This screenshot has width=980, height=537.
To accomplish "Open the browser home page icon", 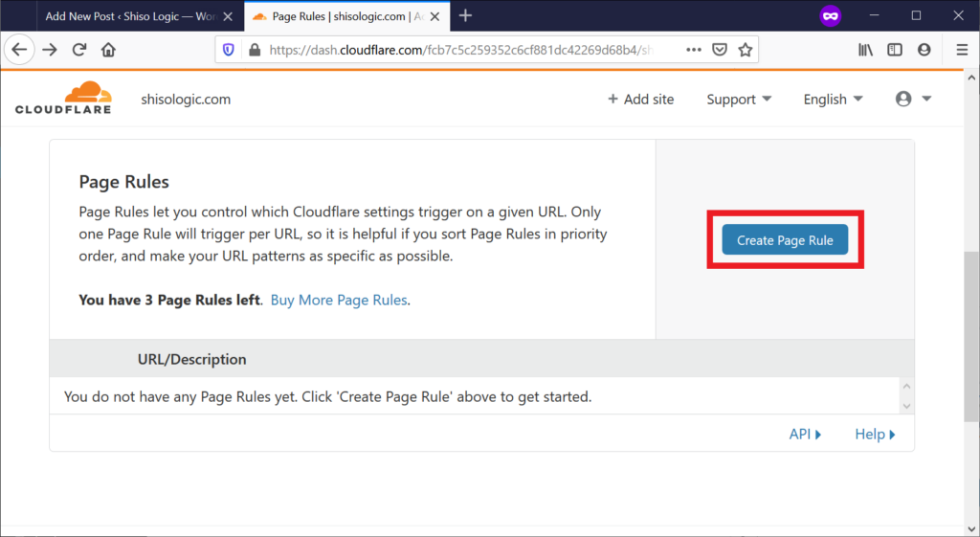I will point(108,50).
